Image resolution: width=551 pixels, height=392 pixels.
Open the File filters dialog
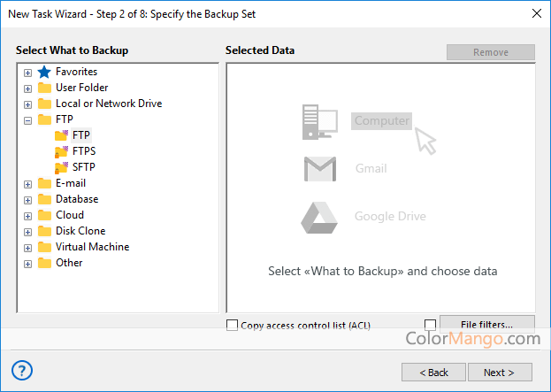tap(487, 325)
